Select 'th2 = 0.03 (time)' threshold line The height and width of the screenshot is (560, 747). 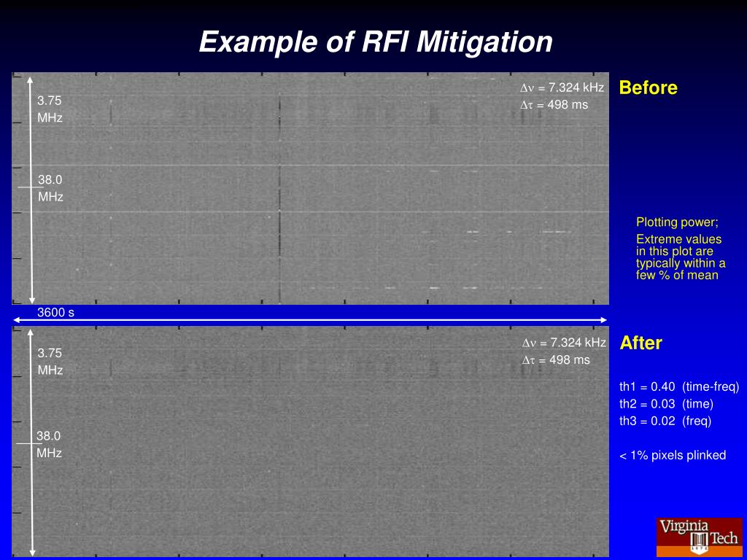pos(666,404)
